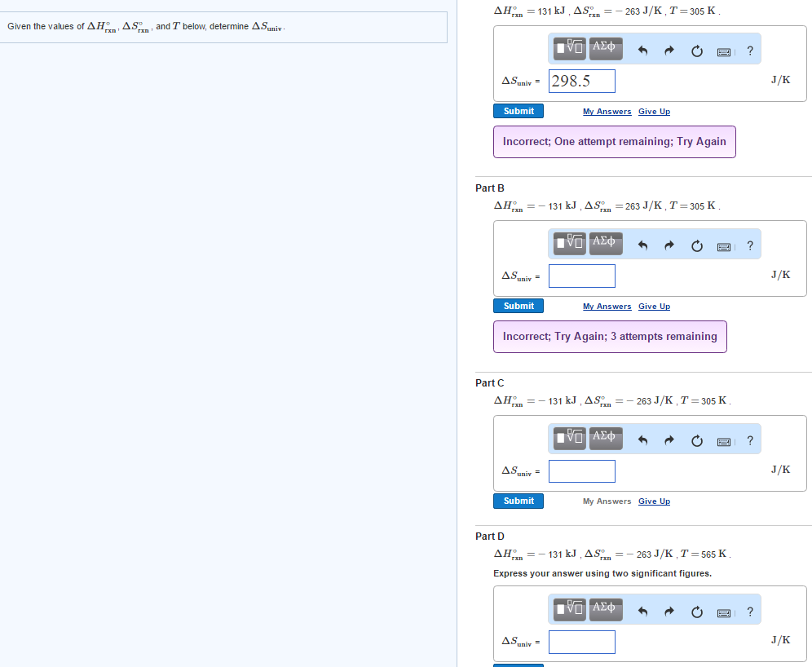Click the math templates icon in Part B
This screenshot has height=667, width=812.
coord(568,243)
